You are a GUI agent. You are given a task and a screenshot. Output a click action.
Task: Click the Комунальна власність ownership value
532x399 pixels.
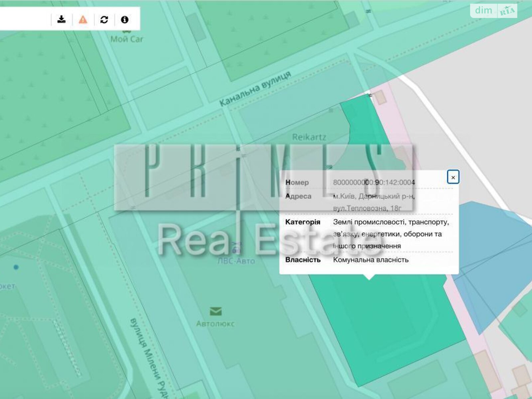[x=371, y=260]
